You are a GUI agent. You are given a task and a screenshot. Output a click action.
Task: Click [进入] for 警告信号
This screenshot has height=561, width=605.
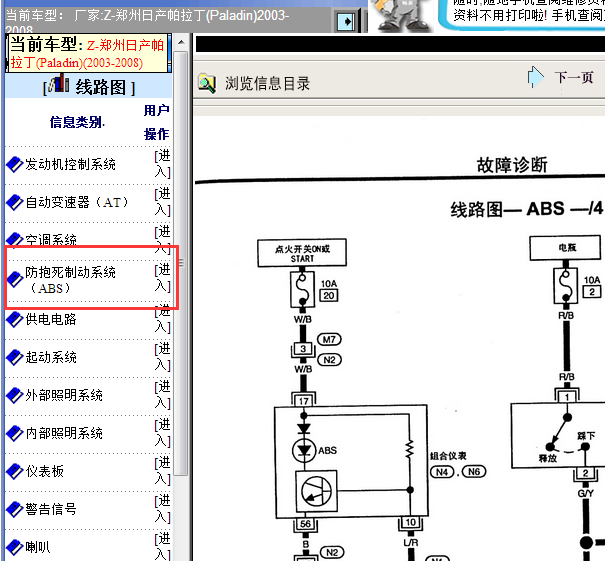click(x=162, y=509)
